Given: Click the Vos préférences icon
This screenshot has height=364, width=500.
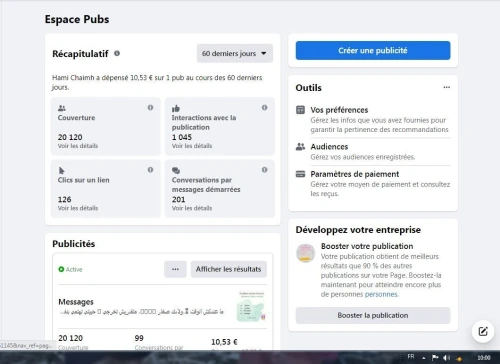Looking at the screenshot, I should tap(300, 110).
